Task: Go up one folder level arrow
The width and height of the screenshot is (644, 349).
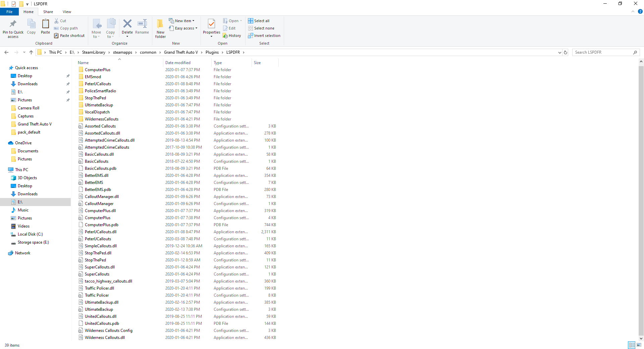Action: pos(31,52)
